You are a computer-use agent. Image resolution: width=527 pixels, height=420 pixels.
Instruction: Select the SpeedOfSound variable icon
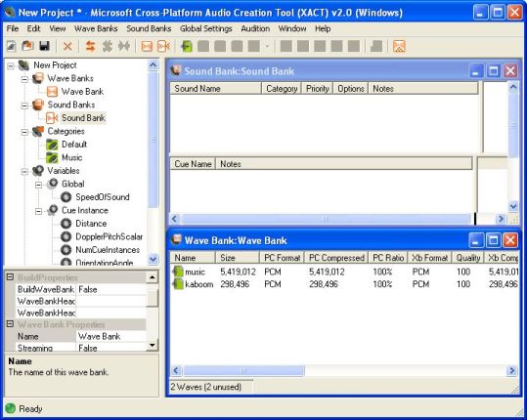[x=66, y=197]
